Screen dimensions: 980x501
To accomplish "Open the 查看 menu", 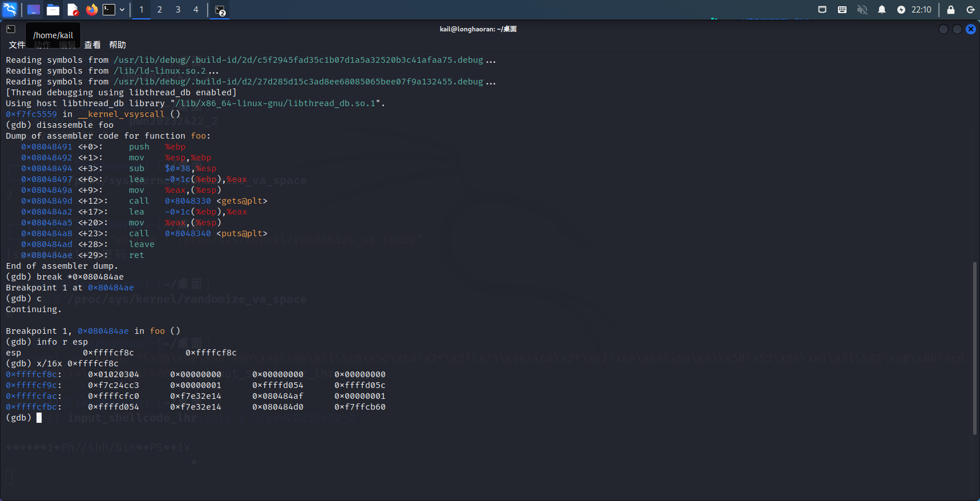I will (92, 45).
